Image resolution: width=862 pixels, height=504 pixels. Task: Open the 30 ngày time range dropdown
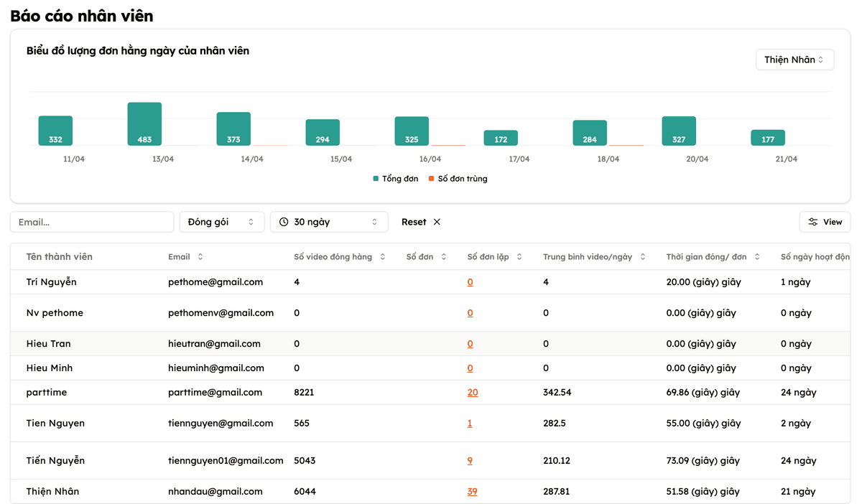pyautogui.click(x=329, y=222)
